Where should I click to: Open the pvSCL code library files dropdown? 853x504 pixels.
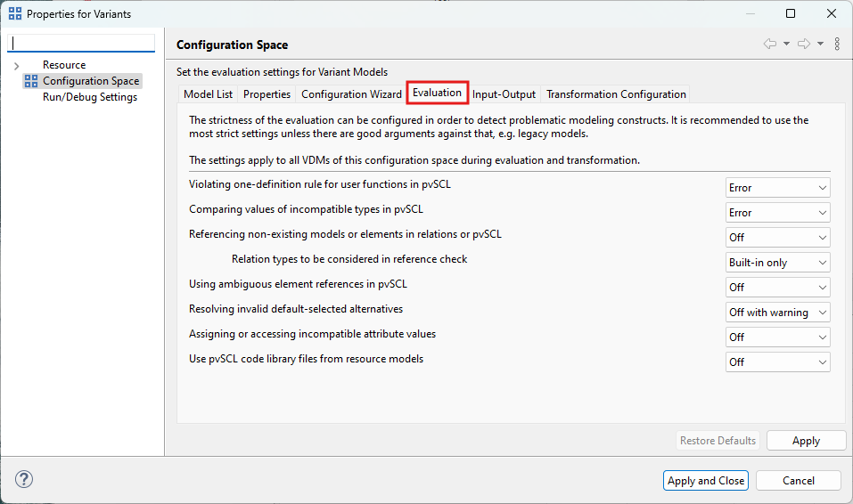pyautogui.click(x=777, y=362)
